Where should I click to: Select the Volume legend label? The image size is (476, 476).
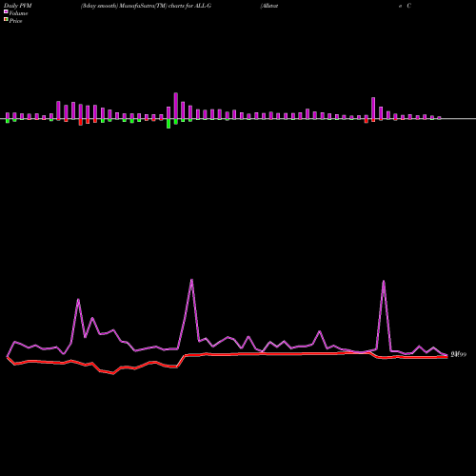pos(18,13)
